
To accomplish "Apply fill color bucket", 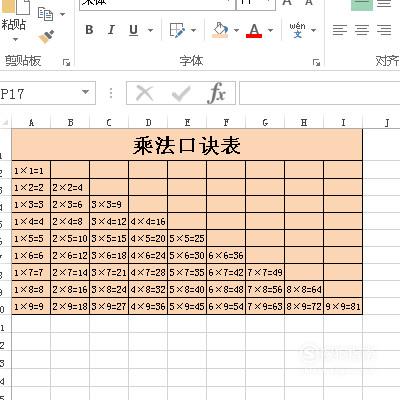I will pyautogui.click(x=220, y=30).
